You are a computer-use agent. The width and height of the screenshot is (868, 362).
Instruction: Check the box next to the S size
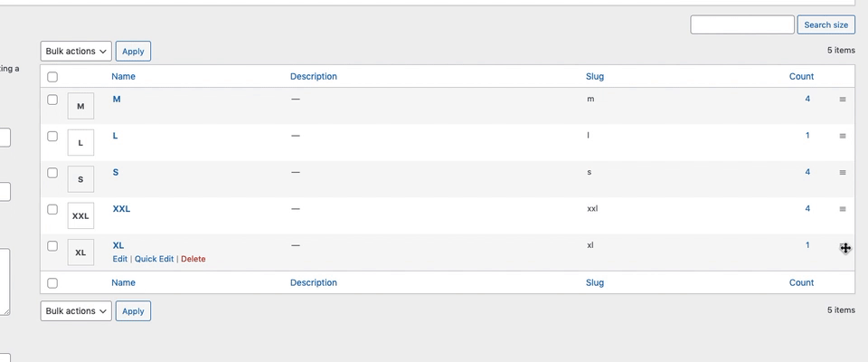52,172
